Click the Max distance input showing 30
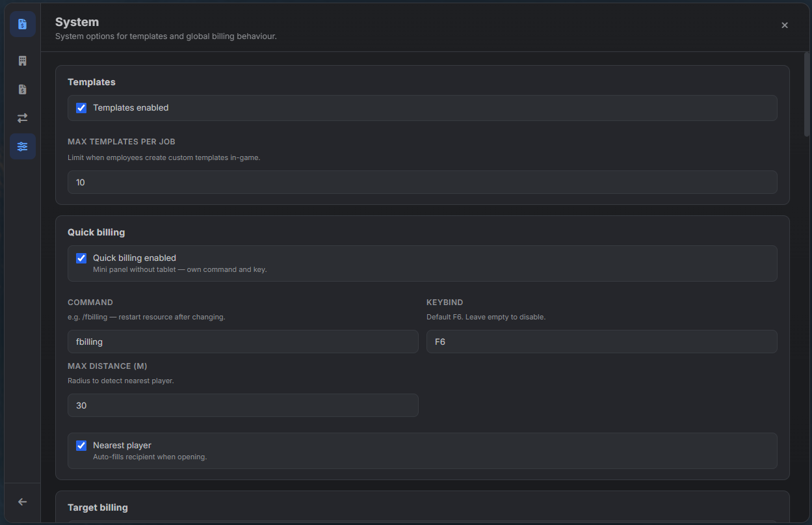 [243, 405]
